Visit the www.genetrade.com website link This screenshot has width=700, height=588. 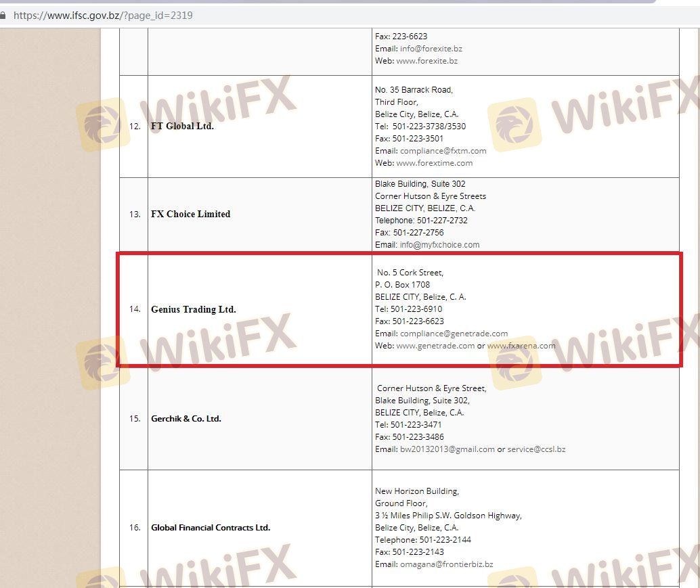tap(435, 346)
